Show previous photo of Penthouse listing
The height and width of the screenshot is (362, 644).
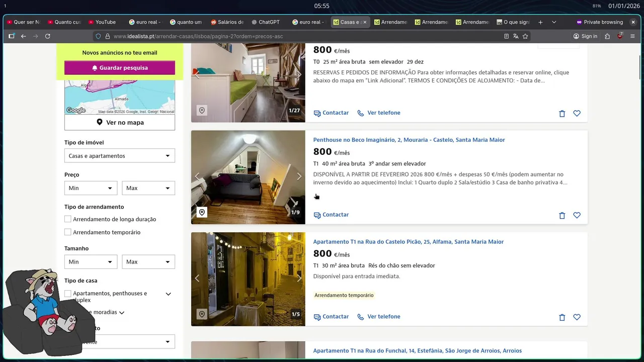click(197, 176)
